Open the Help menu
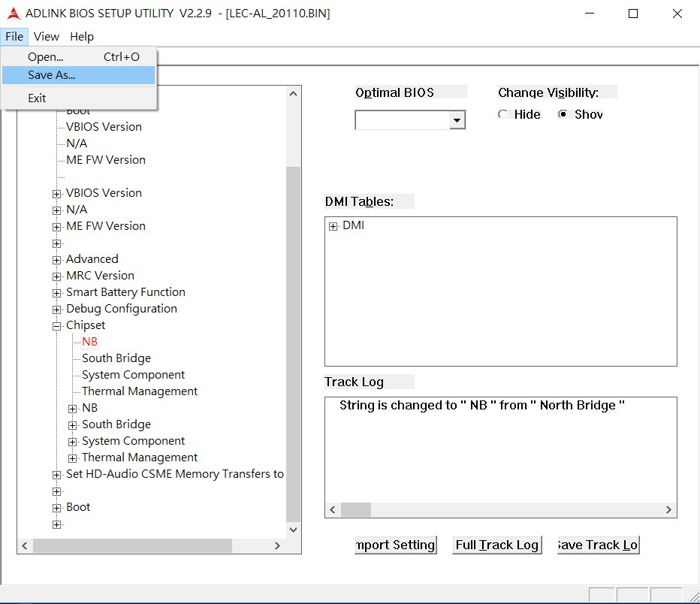The width and height of the screenshot is (700, 604). click(x=82, y=37)
